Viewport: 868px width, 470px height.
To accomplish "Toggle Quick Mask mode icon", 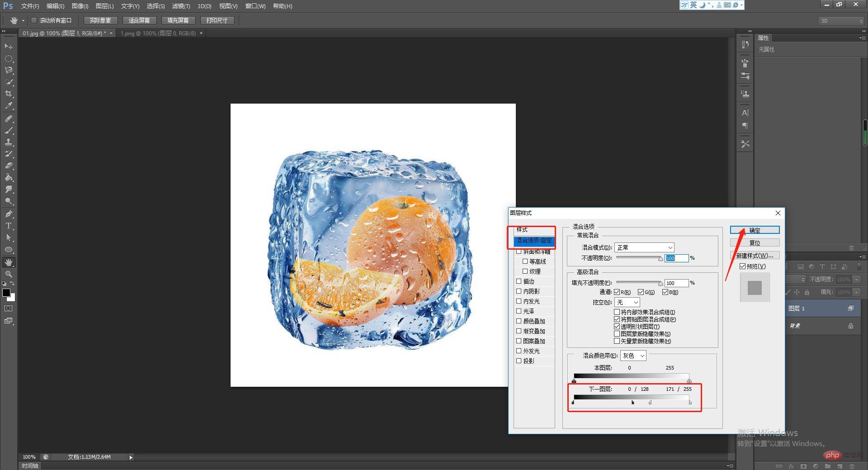I will click(9, 309).
